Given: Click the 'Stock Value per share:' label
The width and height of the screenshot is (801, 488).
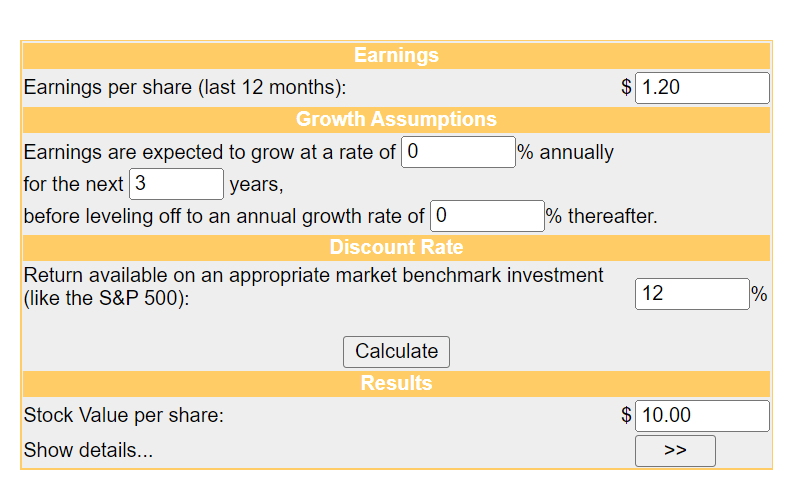Looking at the screenshot, I should 123,416.
